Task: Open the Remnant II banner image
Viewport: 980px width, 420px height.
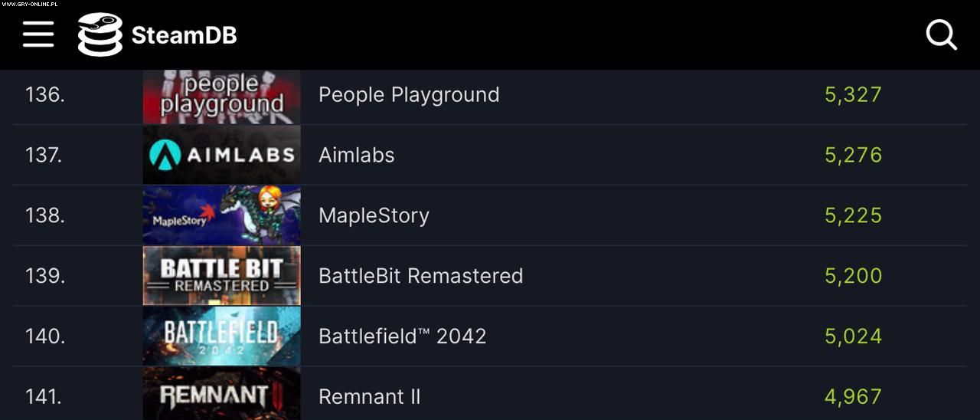Action: (222, 394)
